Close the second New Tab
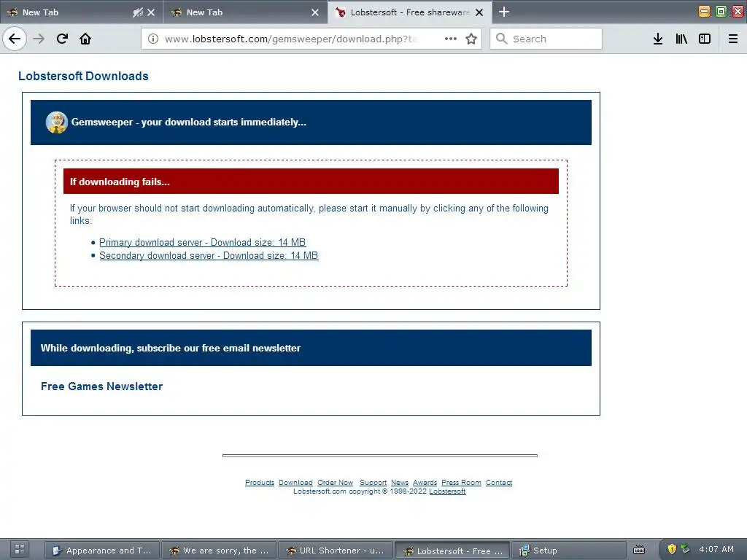The width and height of the screenshot is (747, 560). pos(315,12)
